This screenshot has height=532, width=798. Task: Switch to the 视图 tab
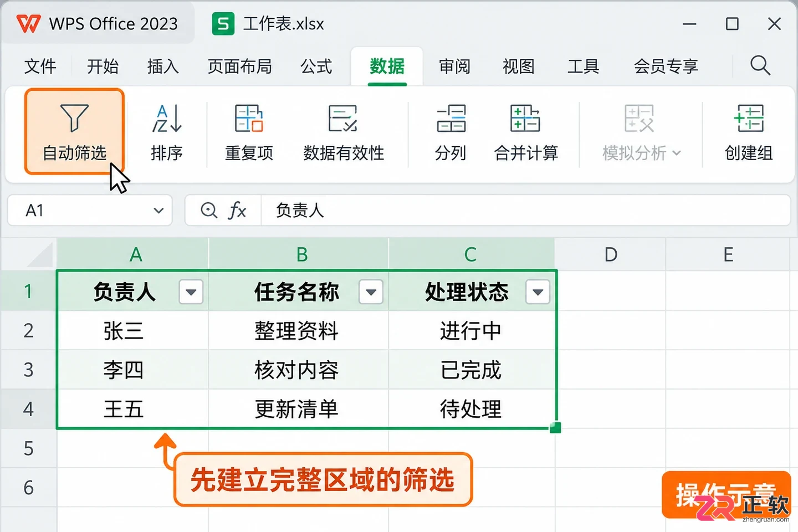[518, 66]
